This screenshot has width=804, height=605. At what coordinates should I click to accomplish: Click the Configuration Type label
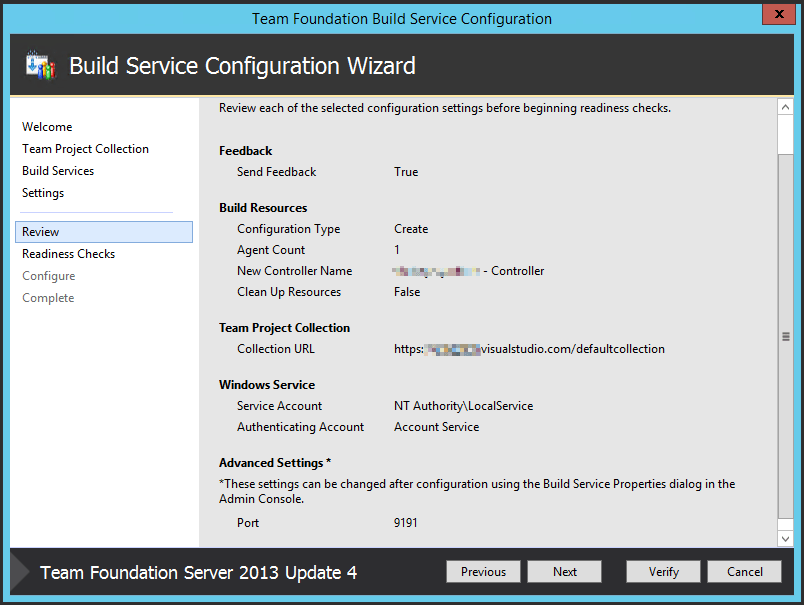point(288,229)
